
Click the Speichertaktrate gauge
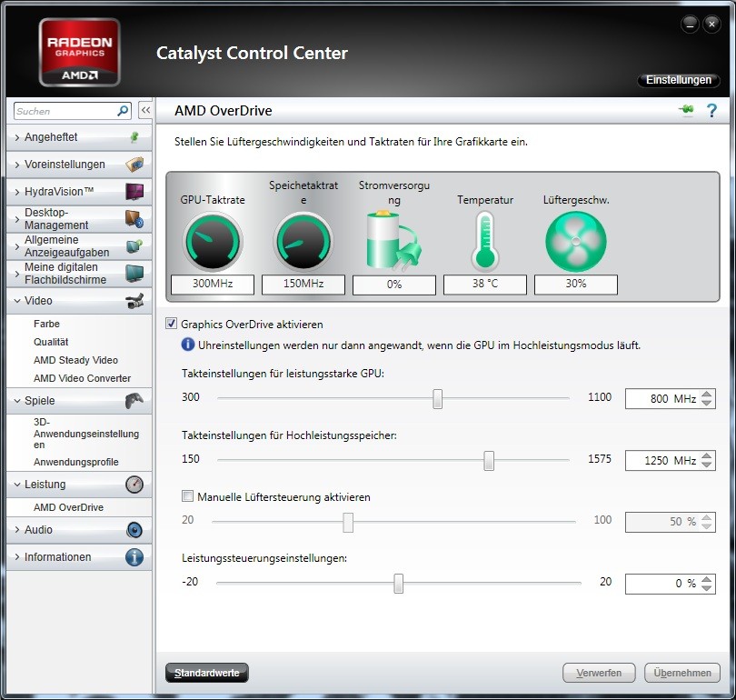[x=303, y=241]
